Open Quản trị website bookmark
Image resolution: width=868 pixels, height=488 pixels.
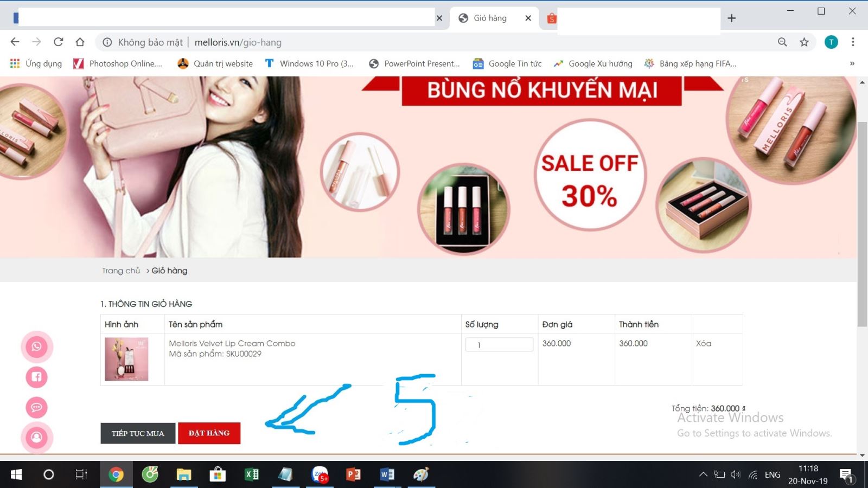pyautogui.click(x=215, y=63)
